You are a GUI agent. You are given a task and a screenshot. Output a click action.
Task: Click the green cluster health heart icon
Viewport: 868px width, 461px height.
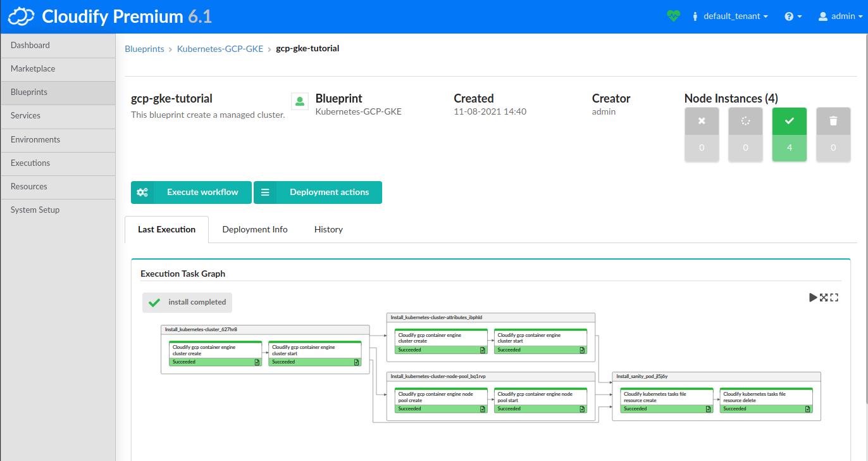[673, 15]
